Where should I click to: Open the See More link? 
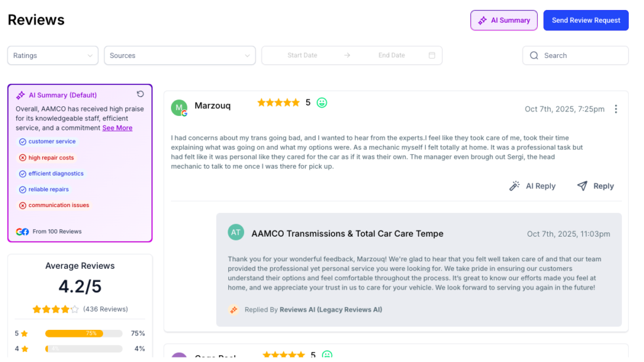tap(118, 128)
